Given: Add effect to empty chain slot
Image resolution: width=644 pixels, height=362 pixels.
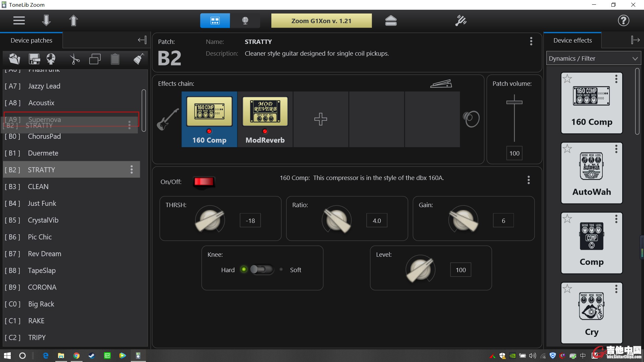Looking at the screenshot, I should [x=321, y=119].
